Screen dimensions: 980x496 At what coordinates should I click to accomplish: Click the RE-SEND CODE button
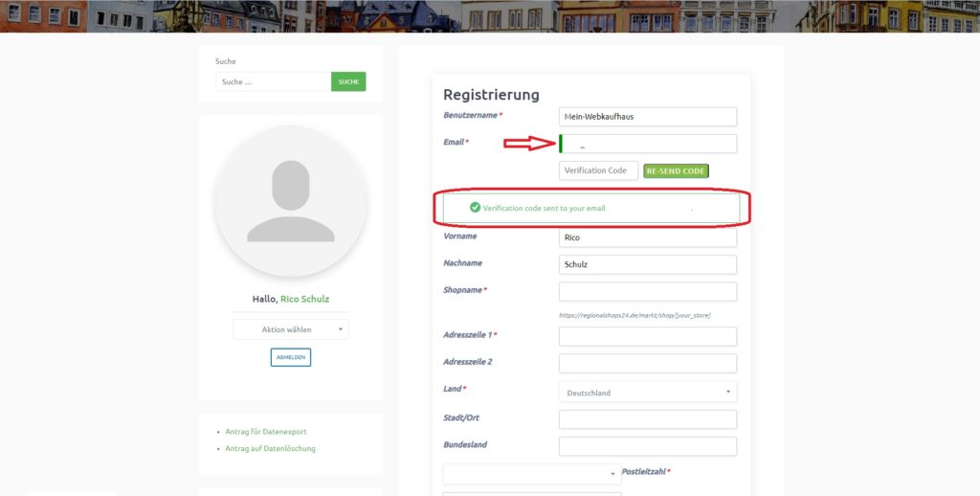click(x=676, y=171)
